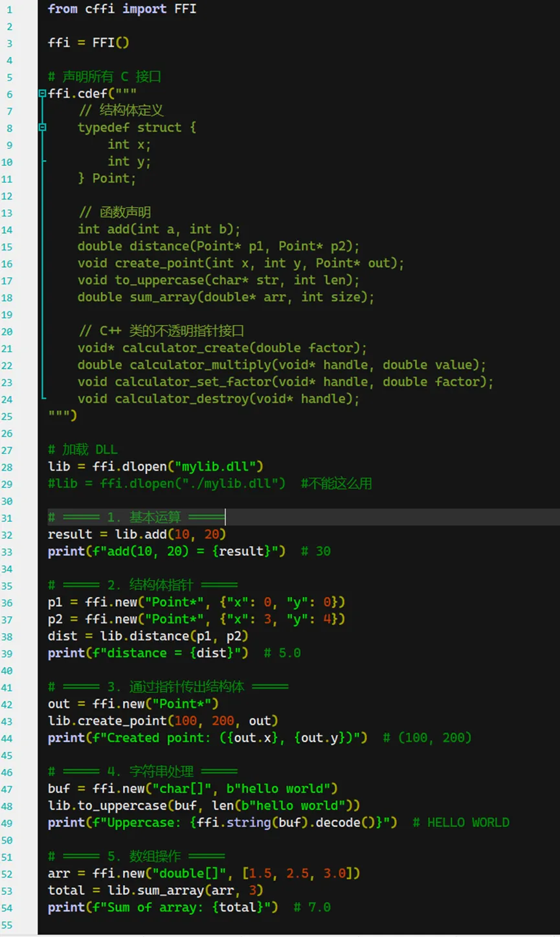Click the 'void to_uppercase' declaration line
The width and height of the screenshot is (560, 937).
coord(219,280)
